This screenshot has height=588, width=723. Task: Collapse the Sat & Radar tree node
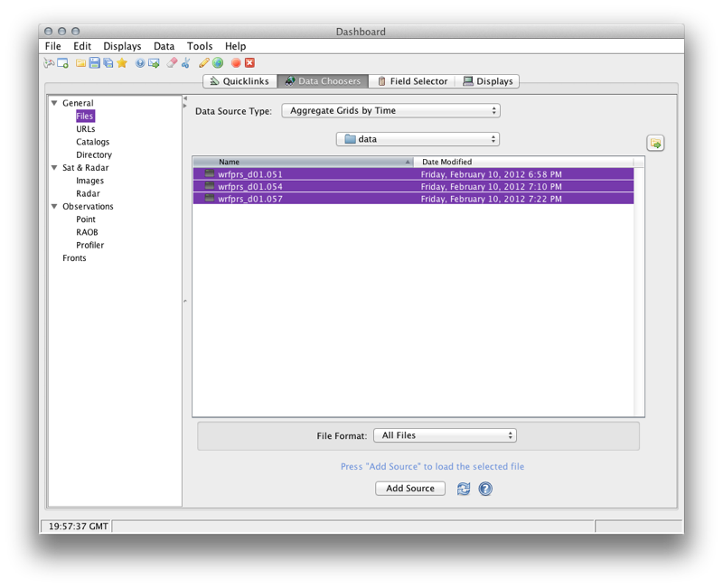54,168
